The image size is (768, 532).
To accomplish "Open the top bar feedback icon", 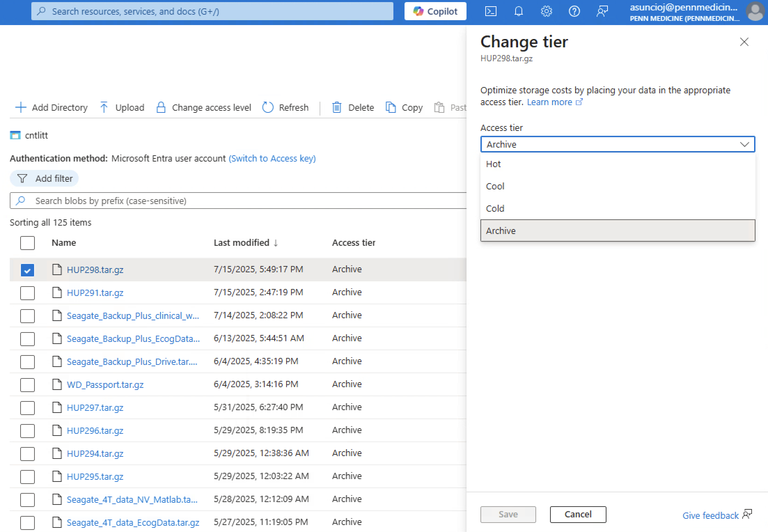I will point(602,11).
